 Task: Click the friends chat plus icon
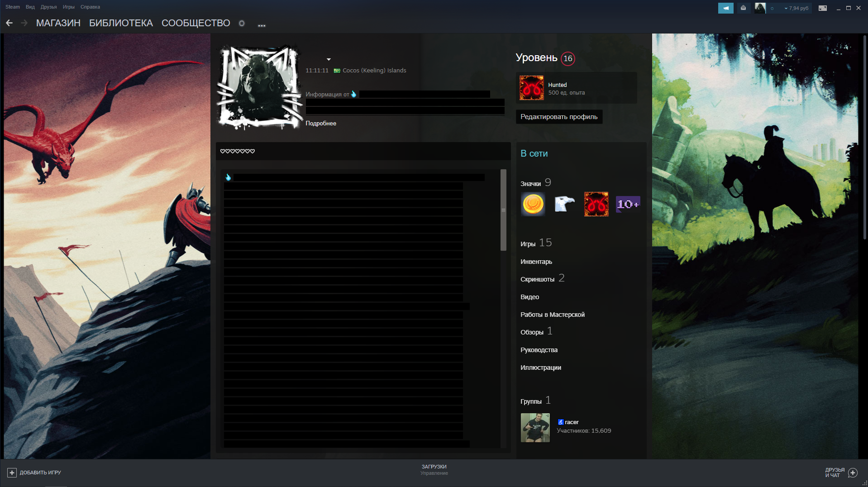click(853, 473)
